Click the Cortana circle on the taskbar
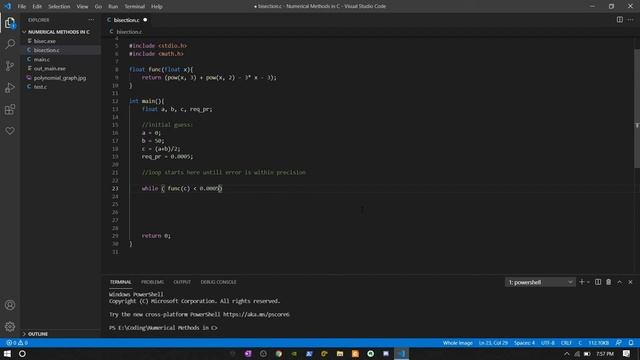 [22, 353]
